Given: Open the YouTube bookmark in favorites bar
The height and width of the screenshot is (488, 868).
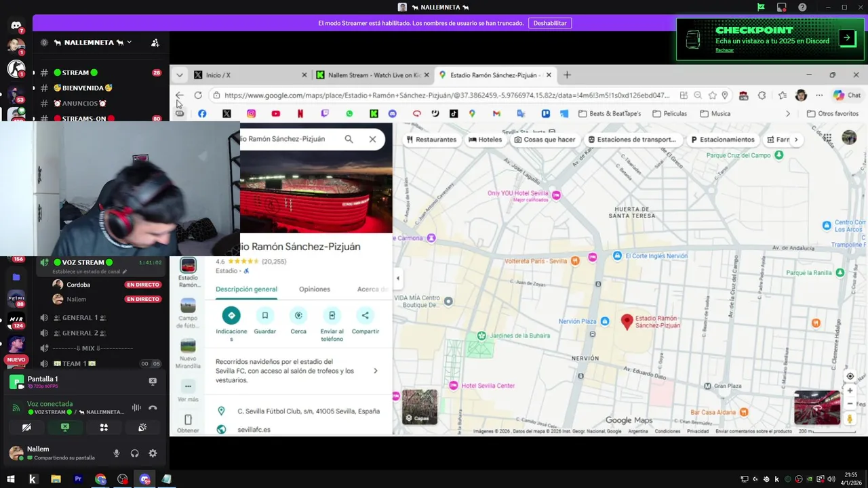Looking at the screenshot, I should click(275, 114).
